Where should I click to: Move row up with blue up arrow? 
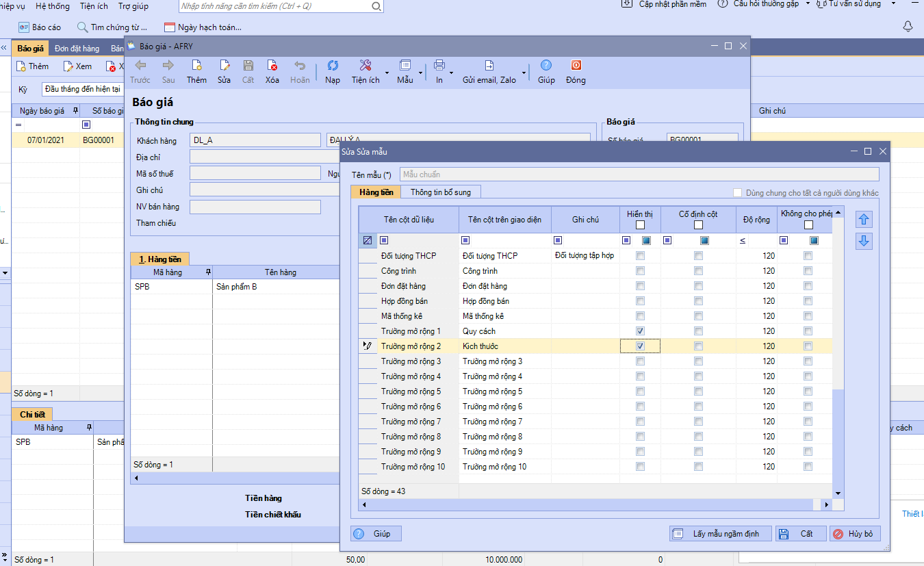(864, 220)
